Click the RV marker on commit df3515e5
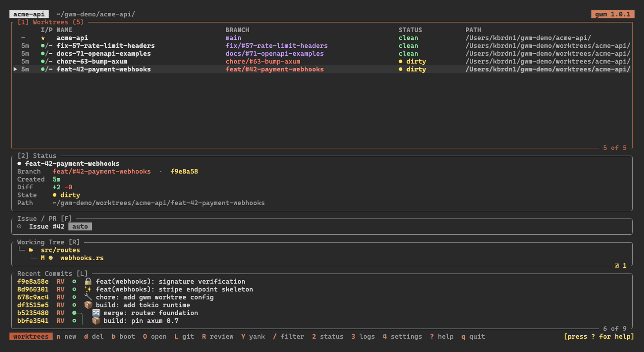This screenshot has width=644, height=352. pyautogui.click(x=61, y=305)
